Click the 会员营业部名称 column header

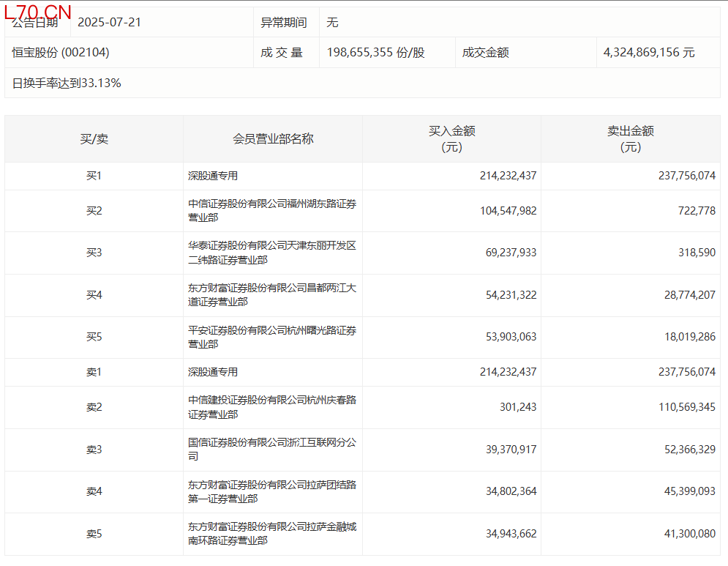click(273, 138)
